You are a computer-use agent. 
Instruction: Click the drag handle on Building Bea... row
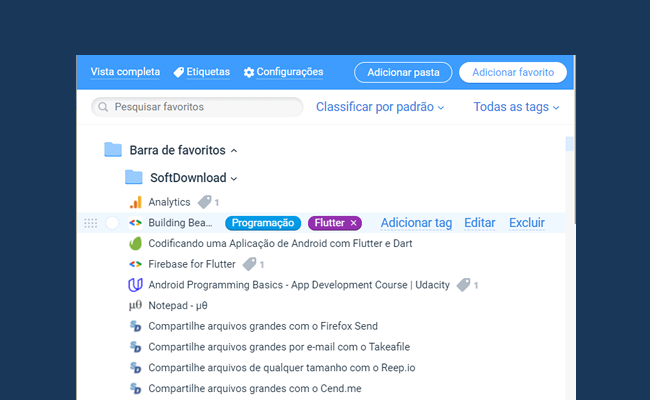pos(90,223)
